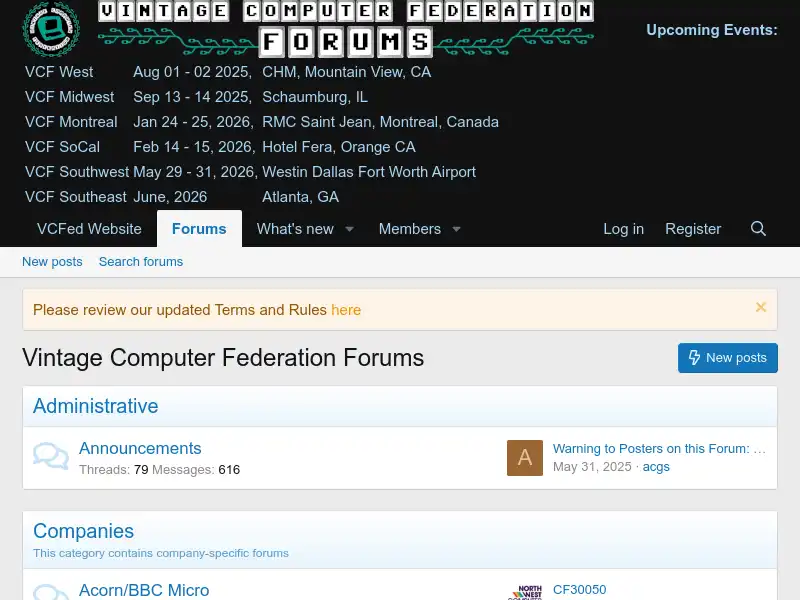
Task: Open the Administrative category heading
Action: coord(95,406)
